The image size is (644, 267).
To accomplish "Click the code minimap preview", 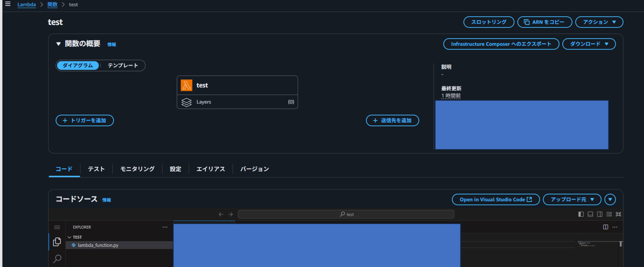I will [x=587, y=244].
